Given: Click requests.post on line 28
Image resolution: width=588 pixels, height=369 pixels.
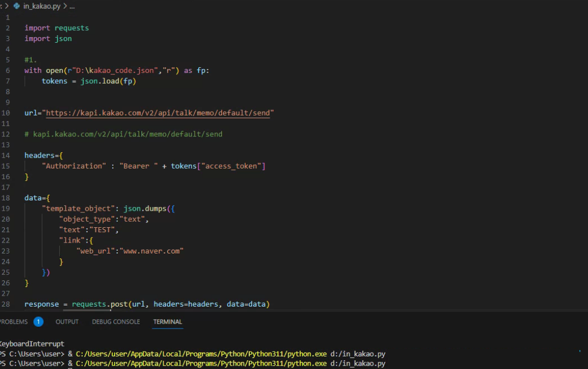Looking at the screenshot, I should pyautogui.click(x=100, y=304).
